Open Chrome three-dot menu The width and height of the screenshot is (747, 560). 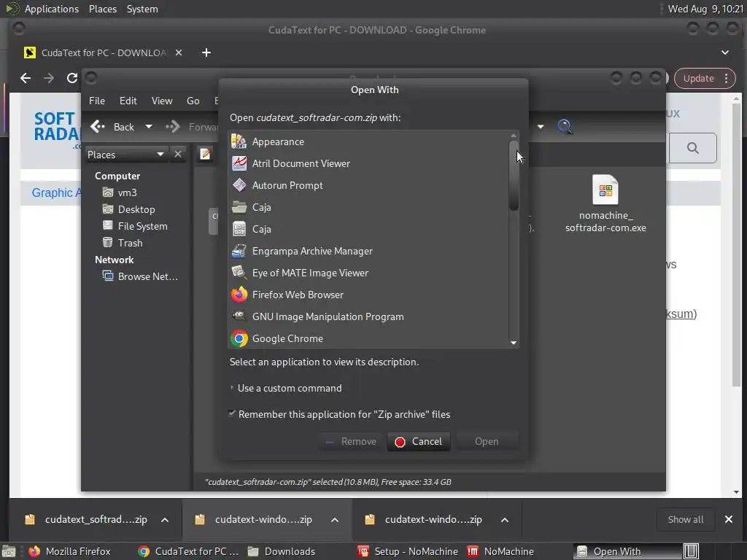pos(726,78)
